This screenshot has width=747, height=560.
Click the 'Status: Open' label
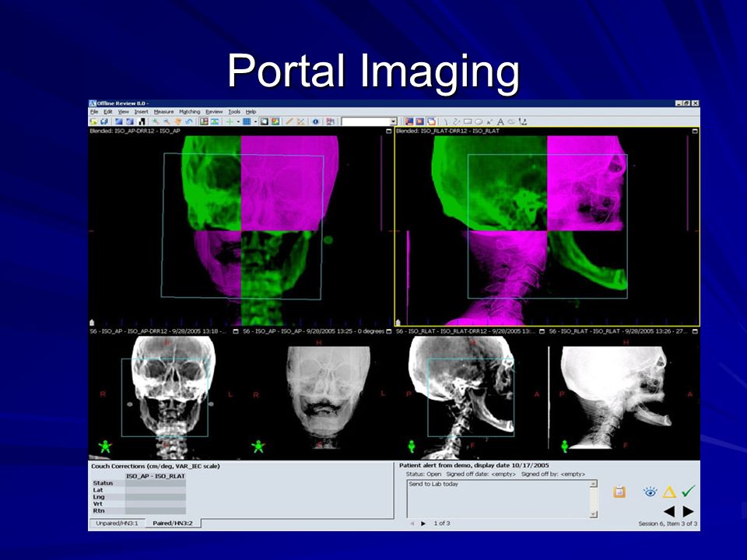(x=423, y=474)
